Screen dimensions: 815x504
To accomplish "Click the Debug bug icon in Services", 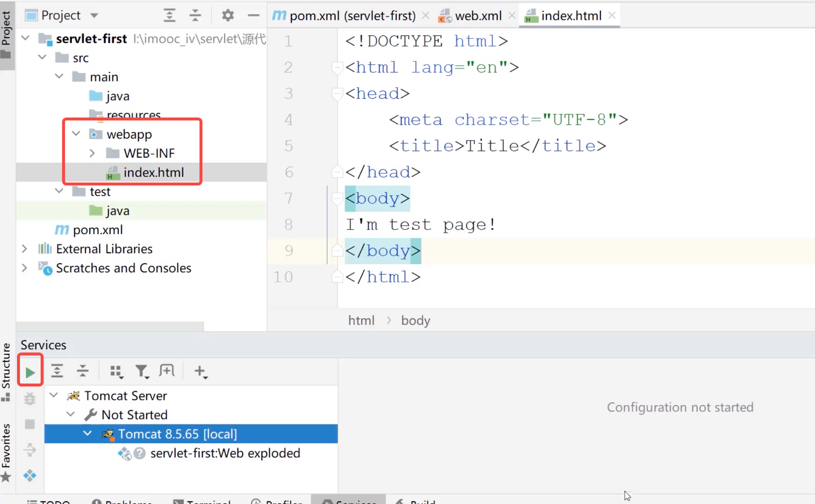I will (x=30, y=399).
